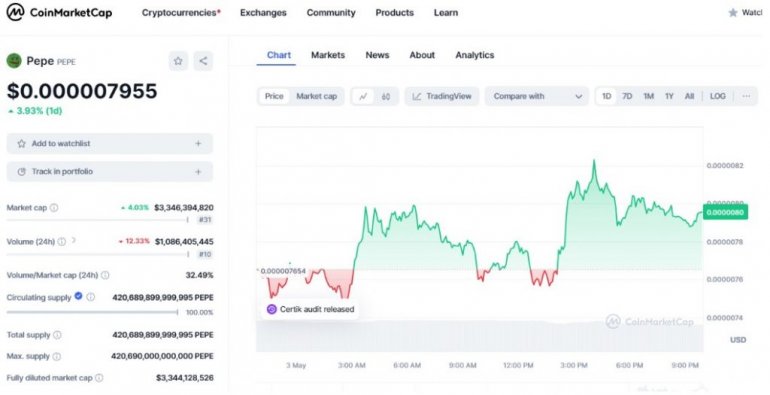770x395 pixels.
Task: Toggle the LOG scale option
Action: [717, 96]
